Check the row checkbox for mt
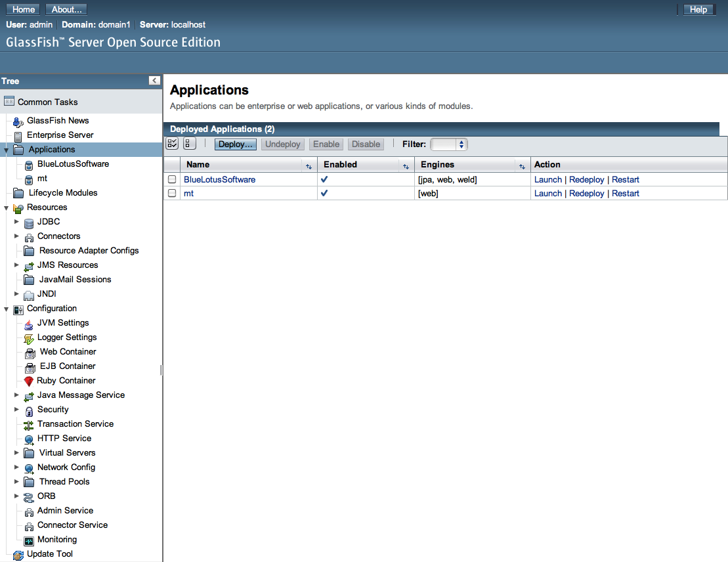The height and width of the screenshot is (562, 728). click(171, 192)
